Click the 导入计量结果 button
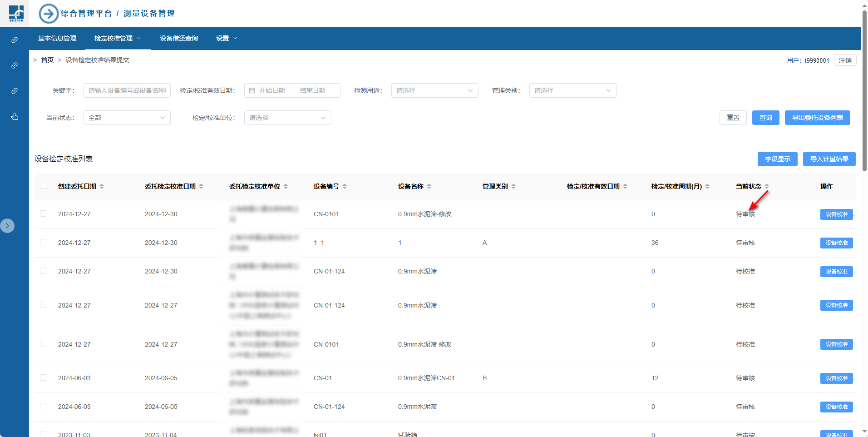 [829, 159]
